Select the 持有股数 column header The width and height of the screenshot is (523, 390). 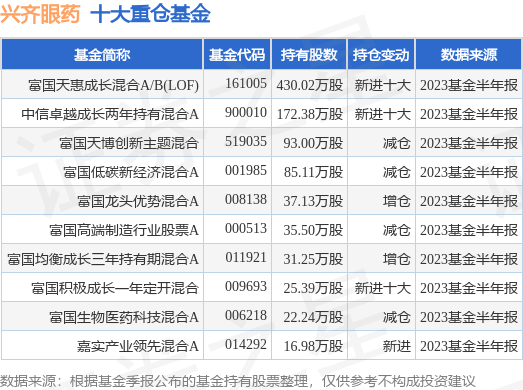309,55
